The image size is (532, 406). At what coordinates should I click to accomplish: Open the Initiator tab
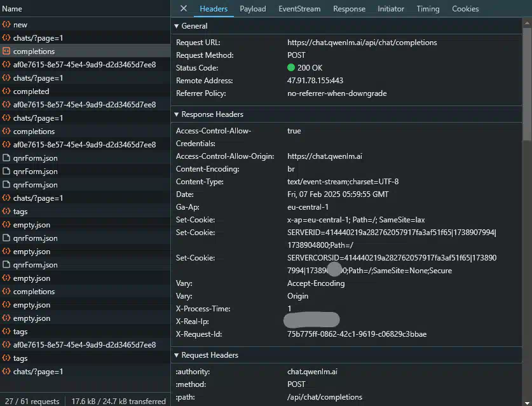(391, 9)
